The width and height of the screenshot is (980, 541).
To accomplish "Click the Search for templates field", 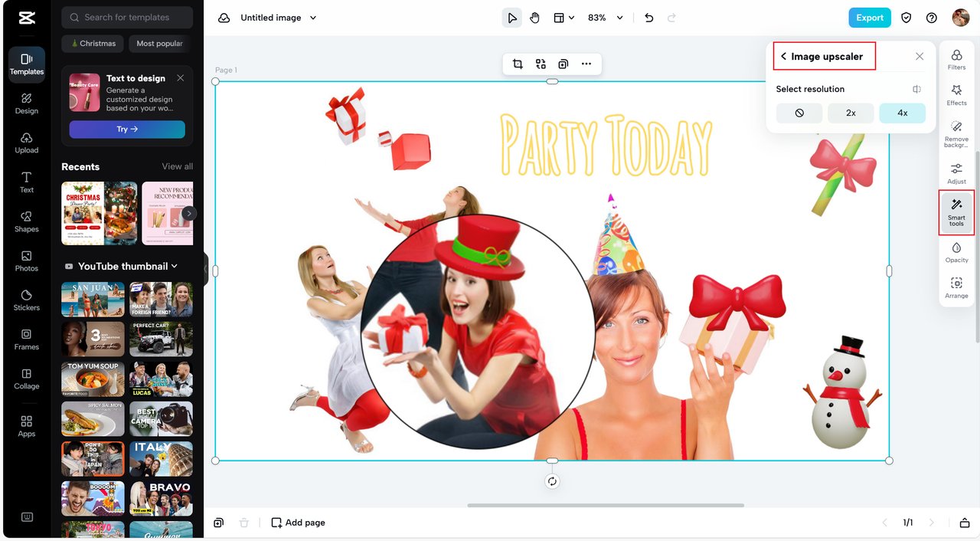I will [127, 17].
